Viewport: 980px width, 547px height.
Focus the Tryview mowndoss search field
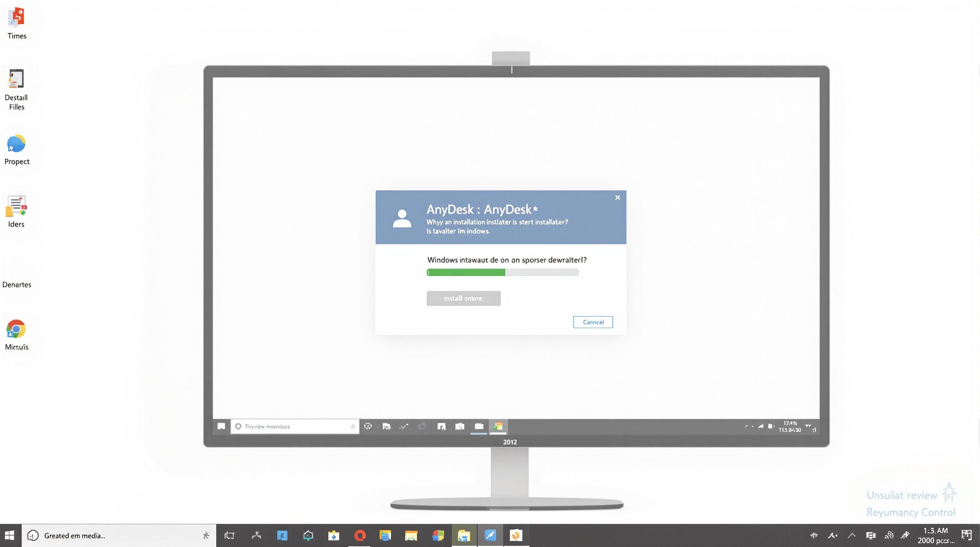[x=295, y=426]
